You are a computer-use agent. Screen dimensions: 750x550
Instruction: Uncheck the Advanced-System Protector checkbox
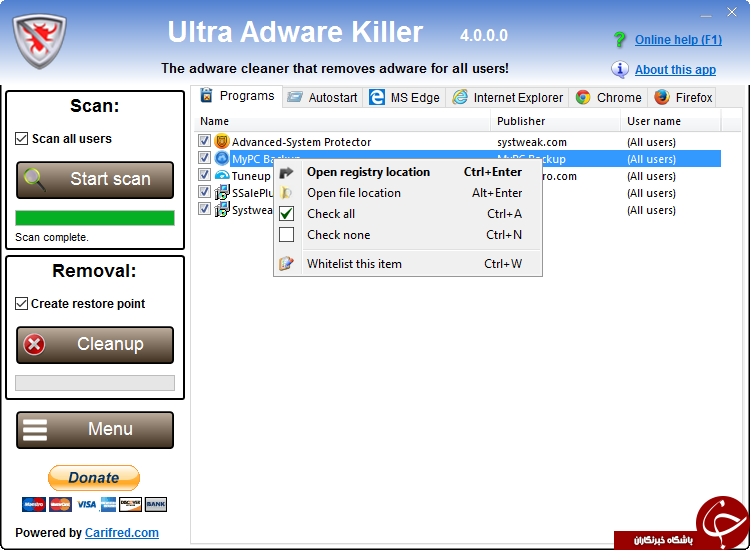tap(204, 141)
